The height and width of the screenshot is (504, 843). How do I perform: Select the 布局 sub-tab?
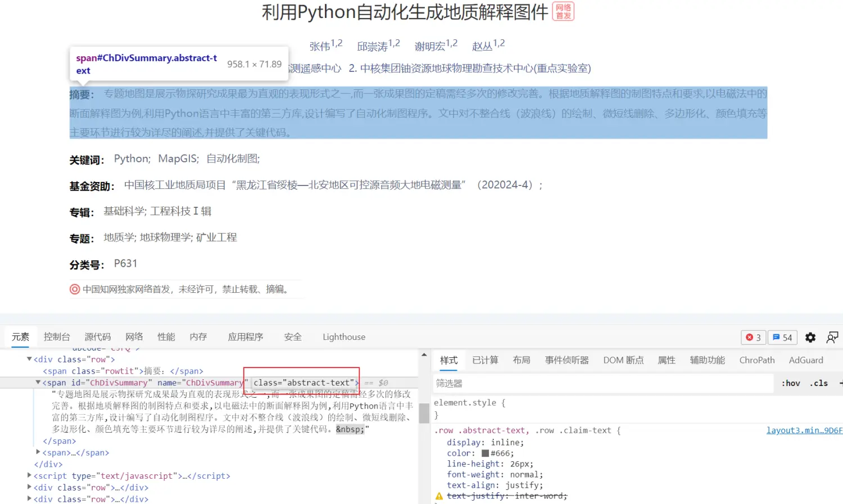(522, 360)
